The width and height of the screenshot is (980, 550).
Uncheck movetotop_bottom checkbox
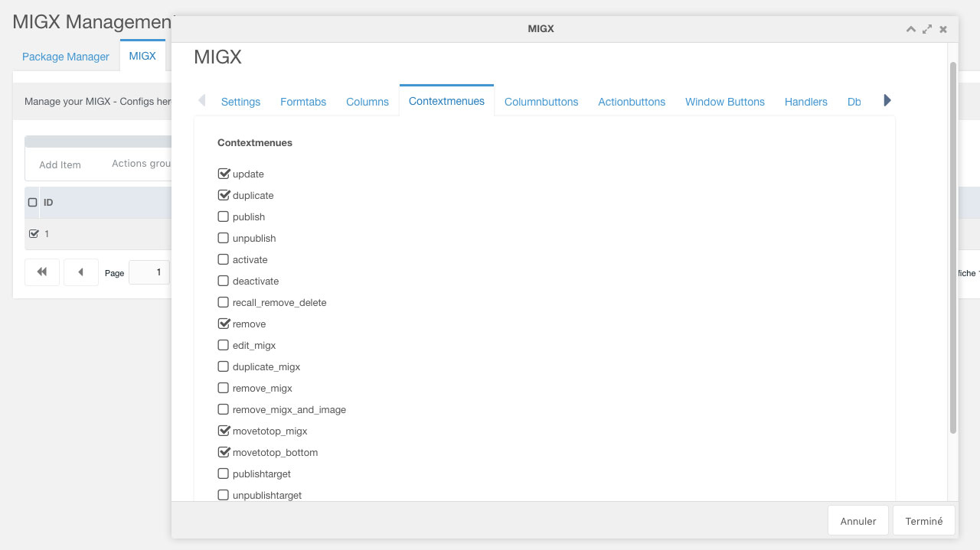click(224, 452)
